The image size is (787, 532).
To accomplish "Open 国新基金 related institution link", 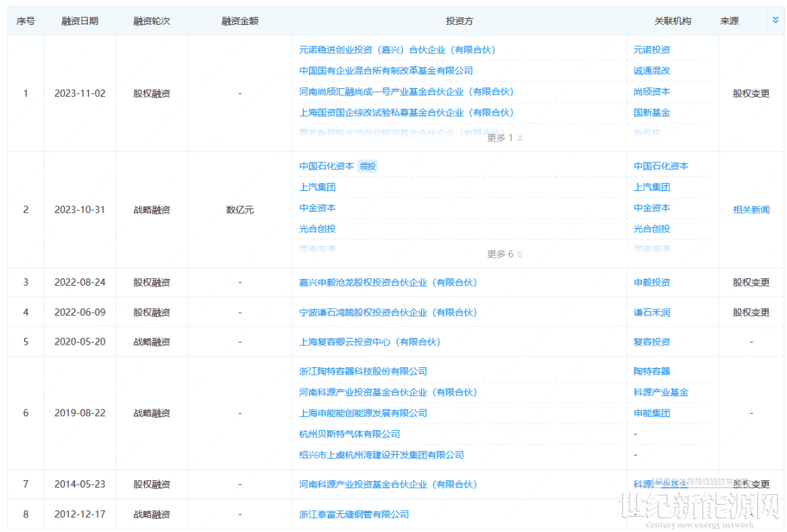I will click(651, 113).
